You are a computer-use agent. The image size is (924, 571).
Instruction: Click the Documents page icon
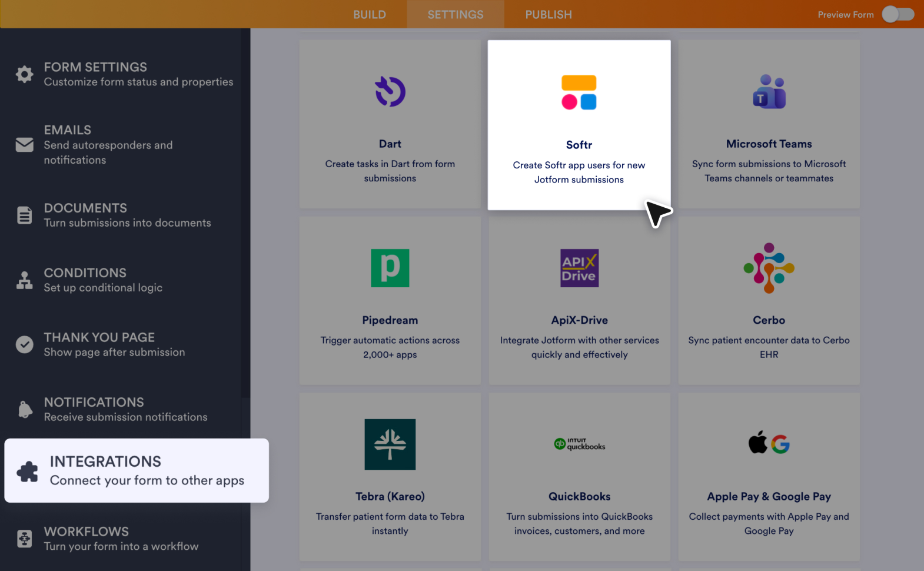tap(24, 215)
